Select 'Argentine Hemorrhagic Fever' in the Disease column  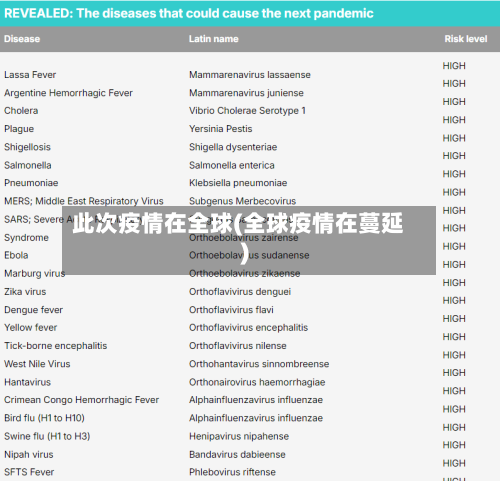tap(68, 93)
